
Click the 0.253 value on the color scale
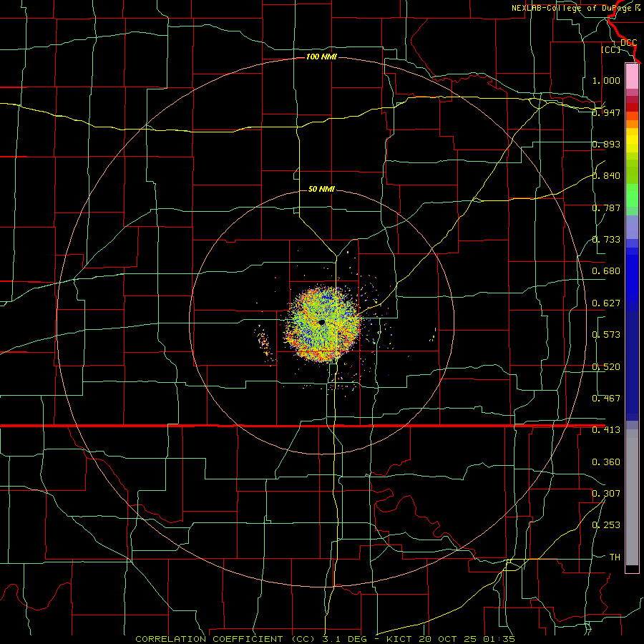pos(606,525)
